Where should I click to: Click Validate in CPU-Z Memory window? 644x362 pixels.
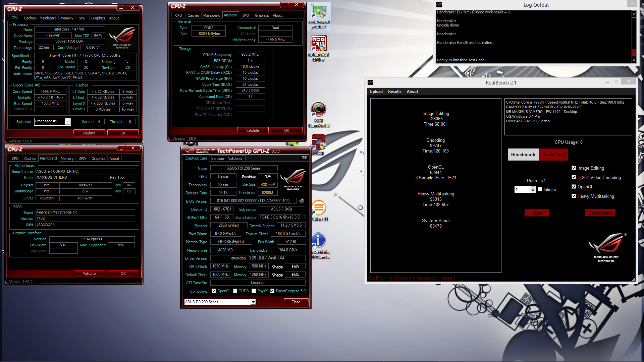253,130
